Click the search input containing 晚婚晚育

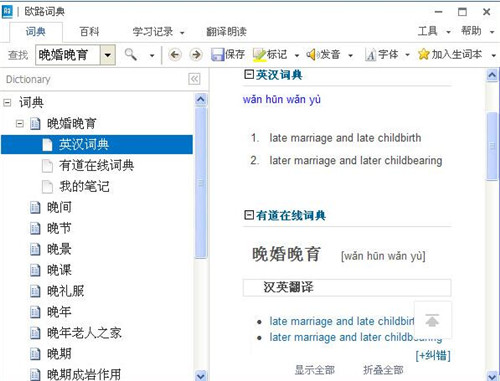click(68, 55)
